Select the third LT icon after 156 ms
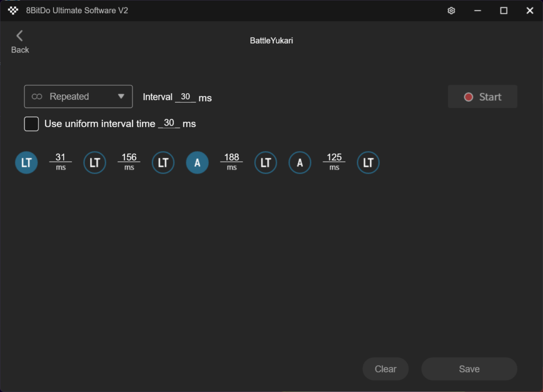 tap(163, 163)
